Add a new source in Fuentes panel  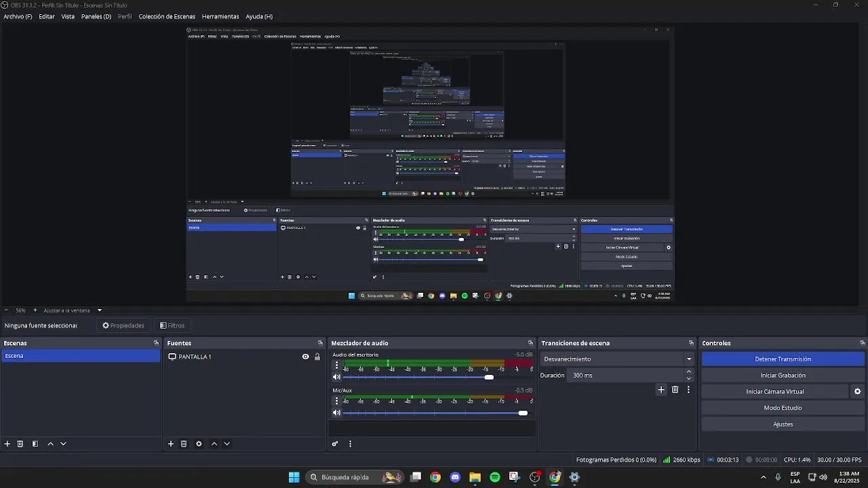(171, 444)
